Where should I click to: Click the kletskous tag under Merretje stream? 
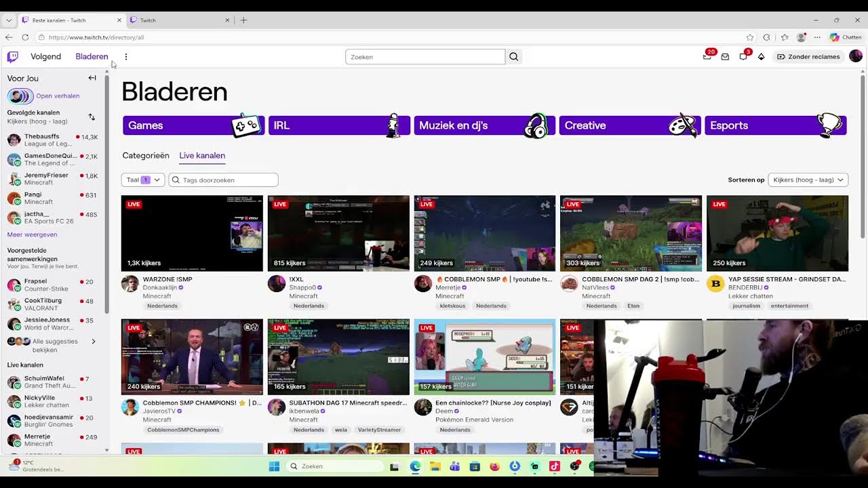[x=452, y=306]
